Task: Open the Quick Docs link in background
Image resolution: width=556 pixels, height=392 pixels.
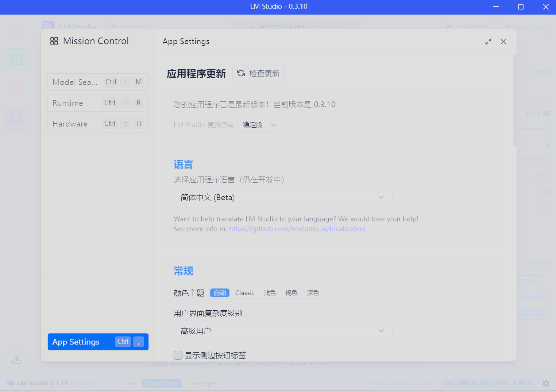Action: (x=526, y=27)
